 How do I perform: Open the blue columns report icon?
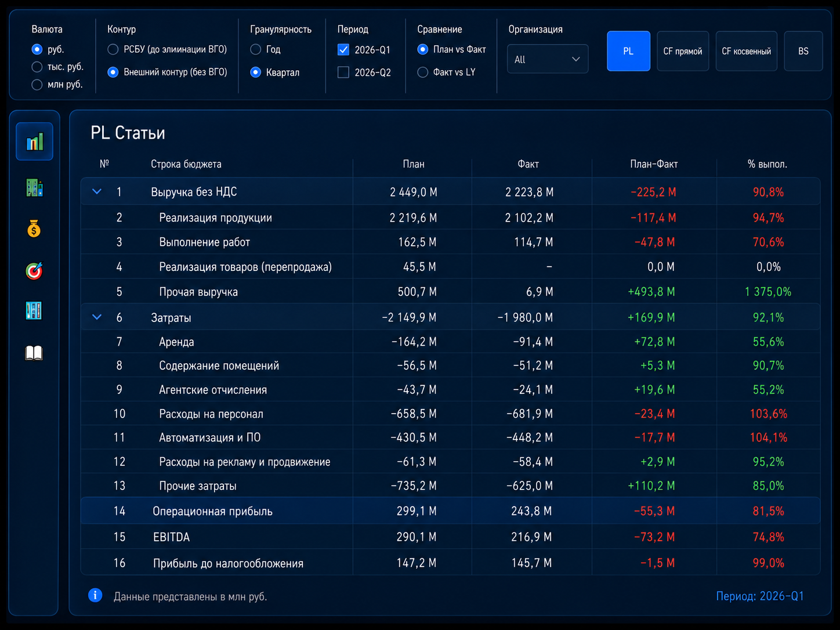tap(34, 311)
